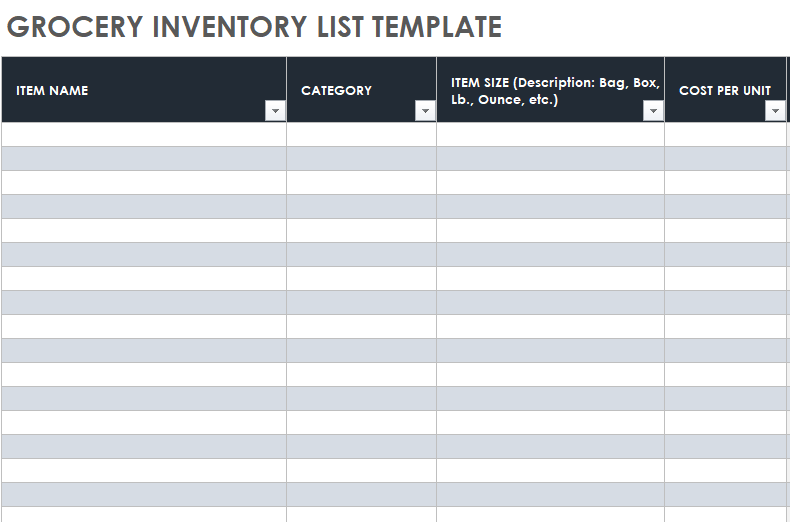Screen dimensions: 790x522
Task: Click third-row cell under ITEM NAME
Action: click(144, 183)
